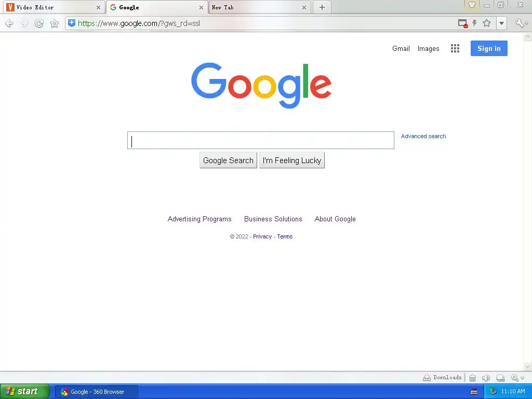Click the Google Search button
Viewport: 532px width, 399px height.
click(x=228, y=160)
